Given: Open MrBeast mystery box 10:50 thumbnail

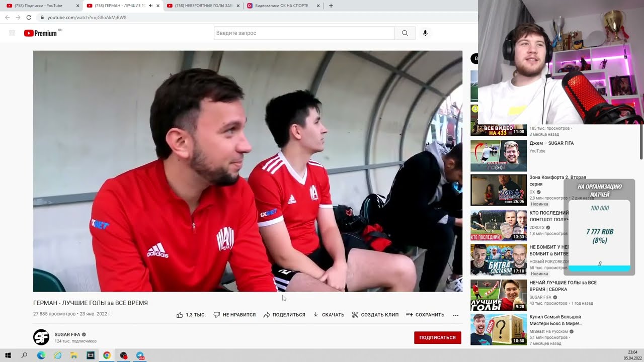Looking at the screenshot, I should [x=499, y=329].
